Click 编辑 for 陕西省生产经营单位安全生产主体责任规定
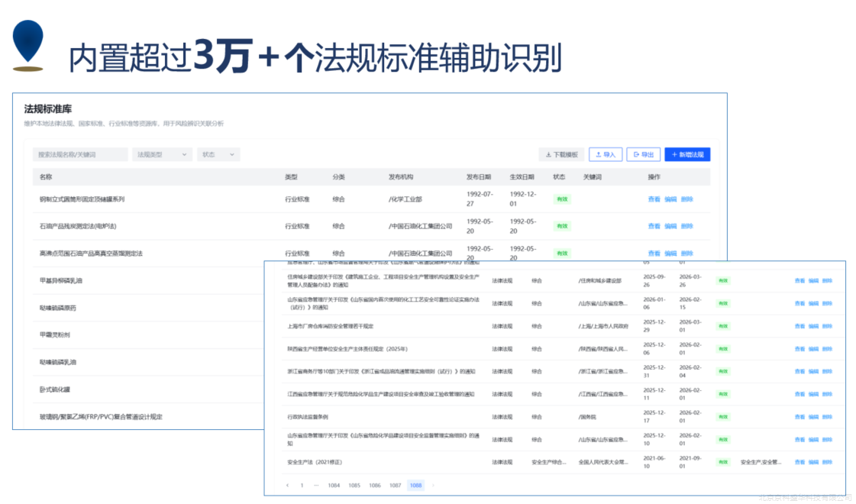Viewport: 856px width, 504px height. pos(813,349)
